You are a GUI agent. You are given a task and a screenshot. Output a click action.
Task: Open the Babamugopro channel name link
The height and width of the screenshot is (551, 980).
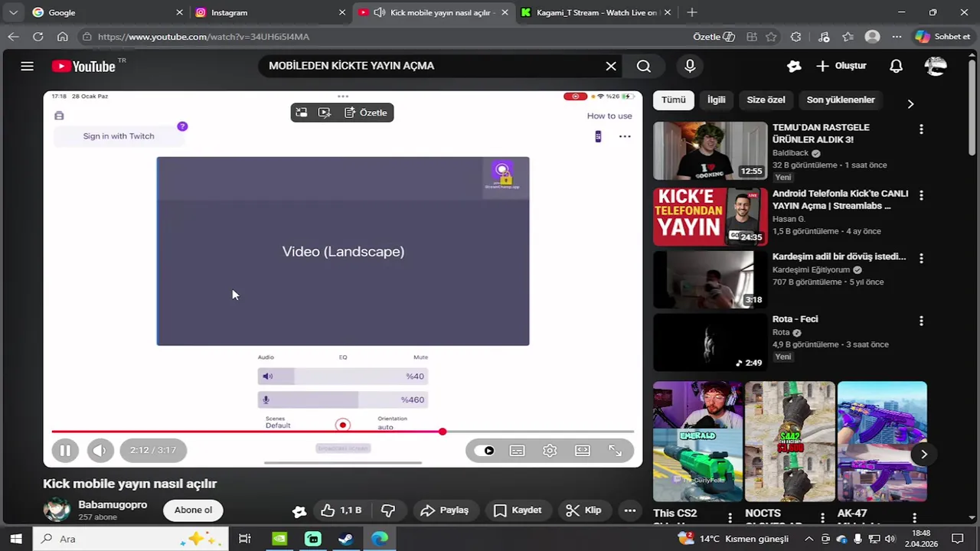113,505
